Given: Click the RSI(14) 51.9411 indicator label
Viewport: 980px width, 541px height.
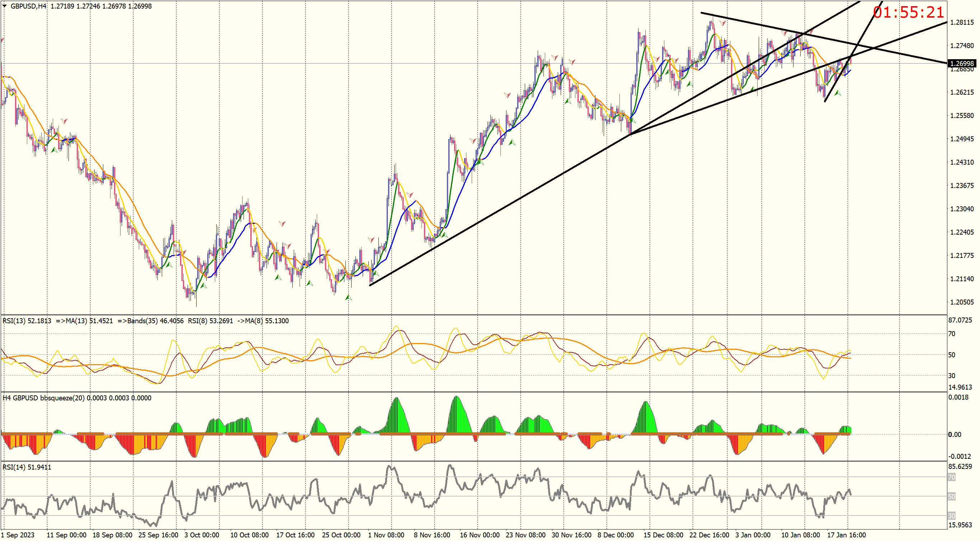Looking at the screenshot, I should click(27, 467).
